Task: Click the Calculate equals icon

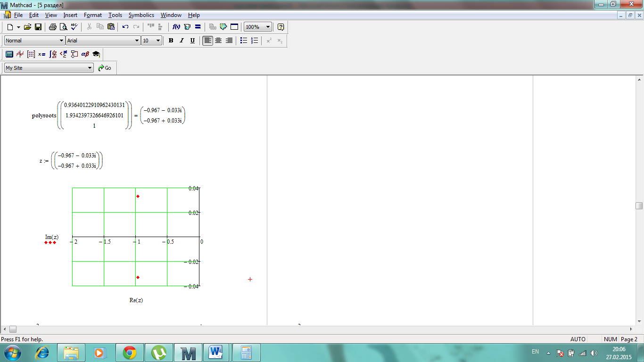Action: [198, 27]
